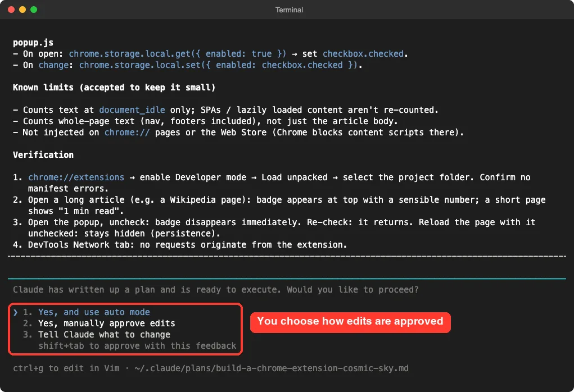Click 'chrome.storage.local.set({ enabled: checkbox.checked })' code
Image resolution: width=574 pixels, height=392 pixels.
[218, 65]
